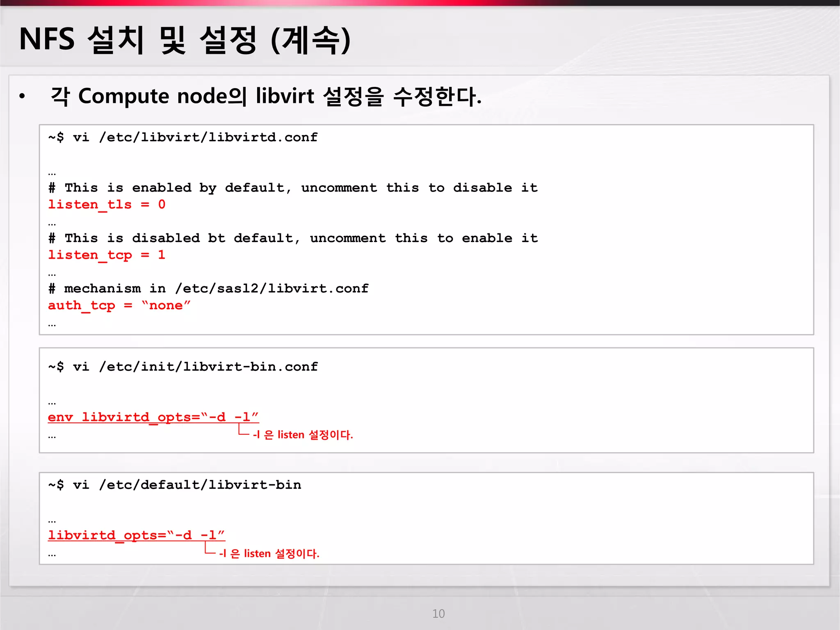Click the page number 10
Viewport: 840px width, 630px height.
(x=438, y=614)
